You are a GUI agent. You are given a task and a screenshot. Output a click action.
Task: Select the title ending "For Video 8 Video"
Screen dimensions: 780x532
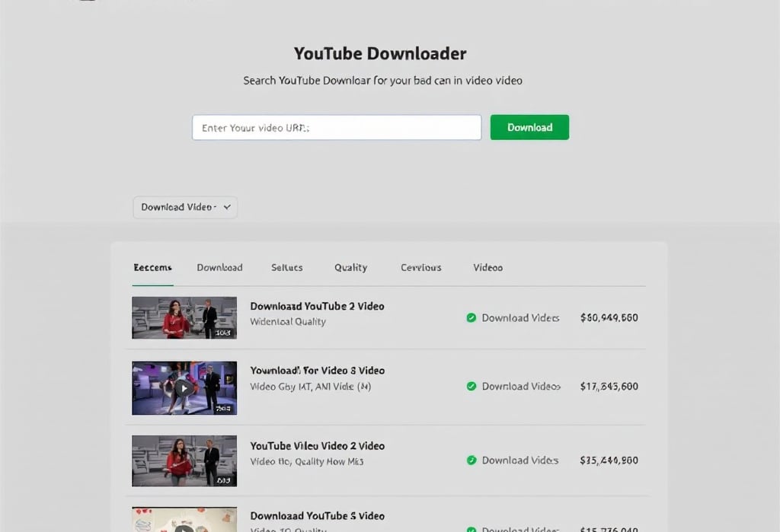point(317,371)
